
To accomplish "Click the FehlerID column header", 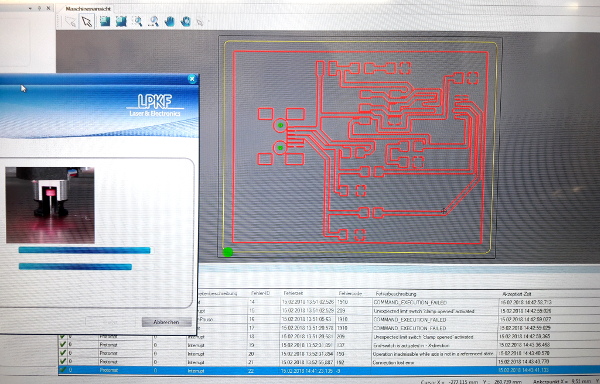I will click(260, 293).
